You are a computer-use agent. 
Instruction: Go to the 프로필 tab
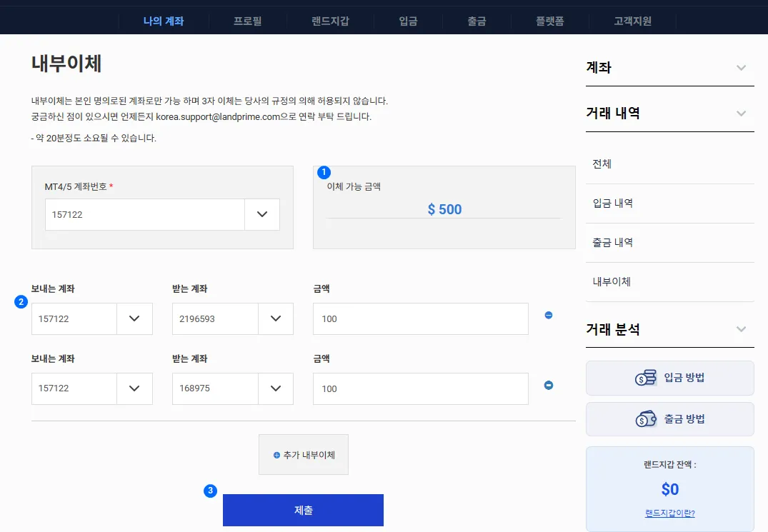tap(247, 21)
